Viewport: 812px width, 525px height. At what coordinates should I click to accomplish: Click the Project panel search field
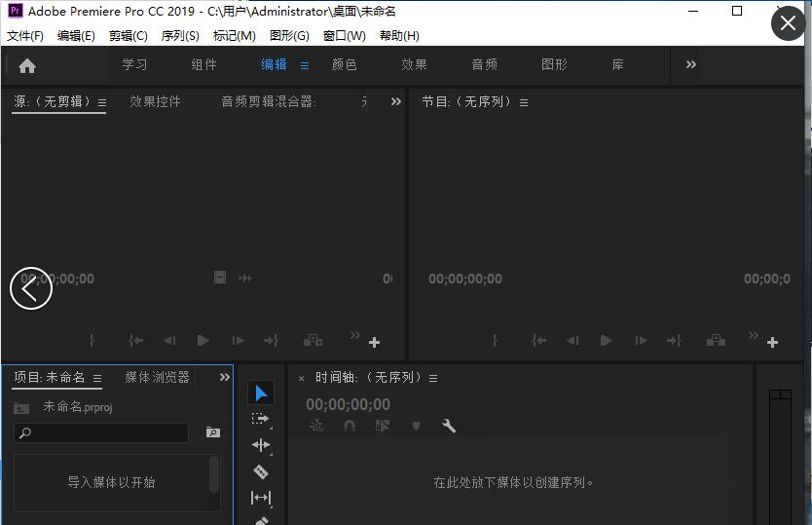point(101,432)
